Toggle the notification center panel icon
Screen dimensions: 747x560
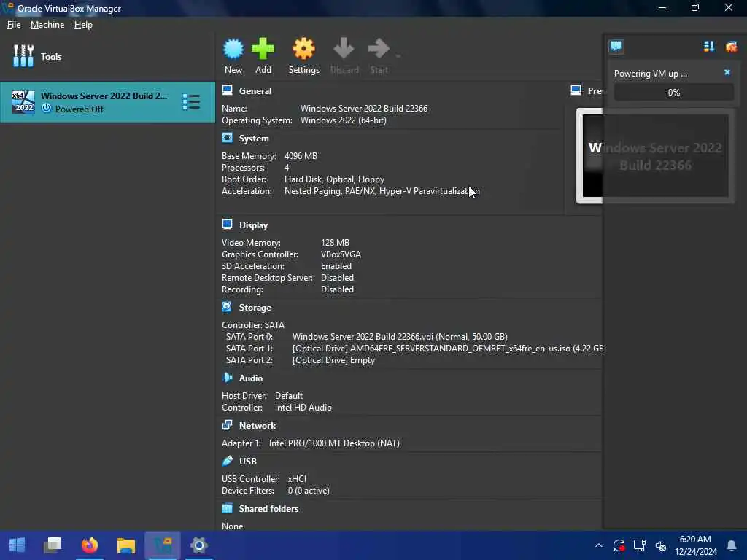click(616, 46)
